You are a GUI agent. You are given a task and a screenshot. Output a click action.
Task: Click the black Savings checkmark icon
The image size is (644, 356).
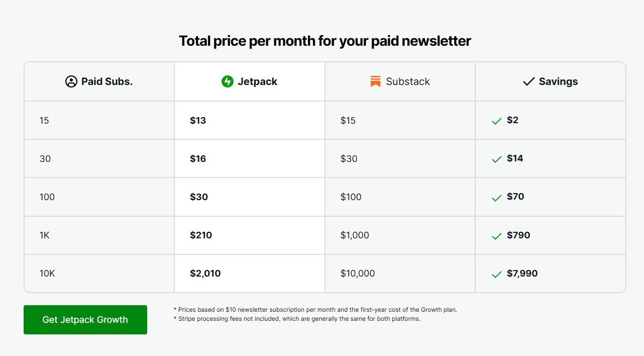tap(528, 81)
